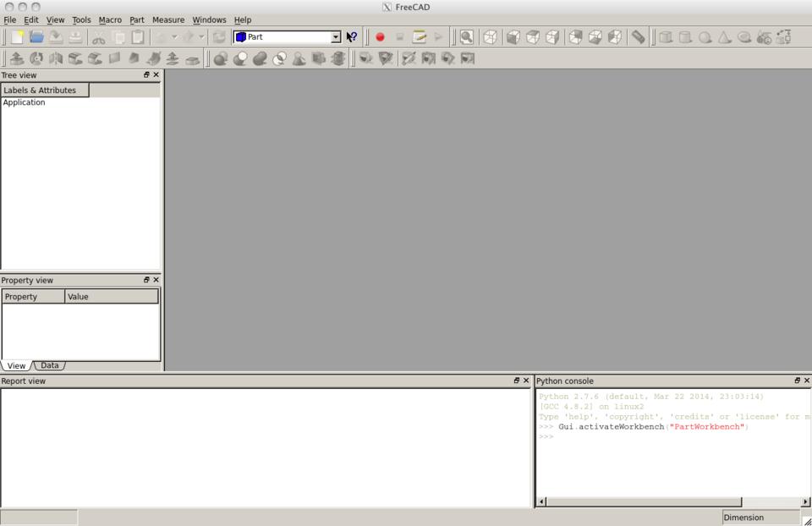Click the Fit All magnifier icon

[466, 37]
